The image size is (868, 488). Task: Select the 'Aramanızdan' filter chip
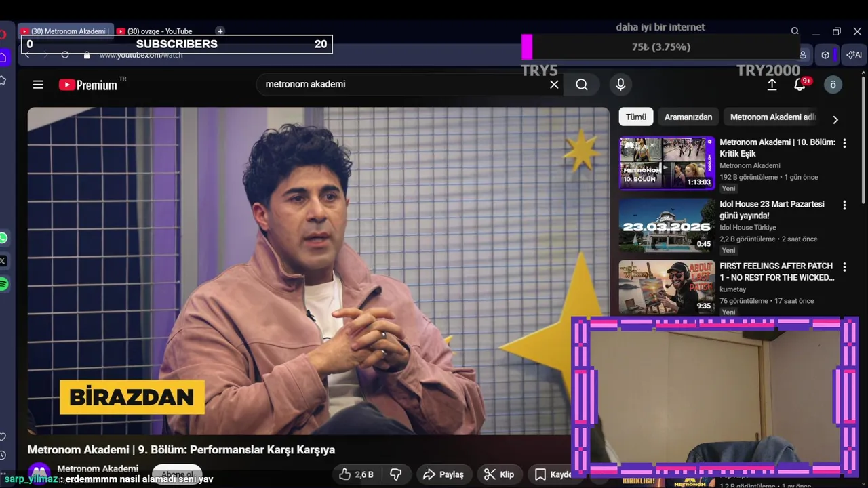tap(688, 117)
